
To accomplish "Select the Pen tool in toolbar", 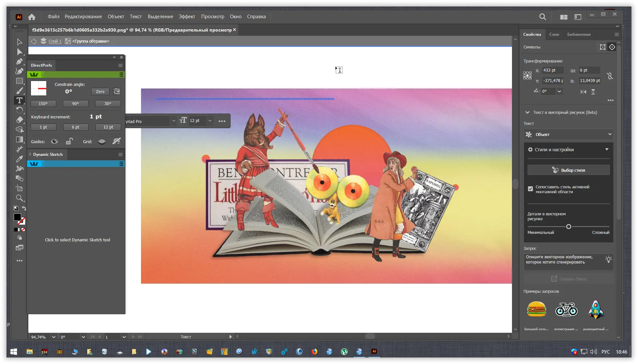I will pyautogui.click(x=20, y=61).
